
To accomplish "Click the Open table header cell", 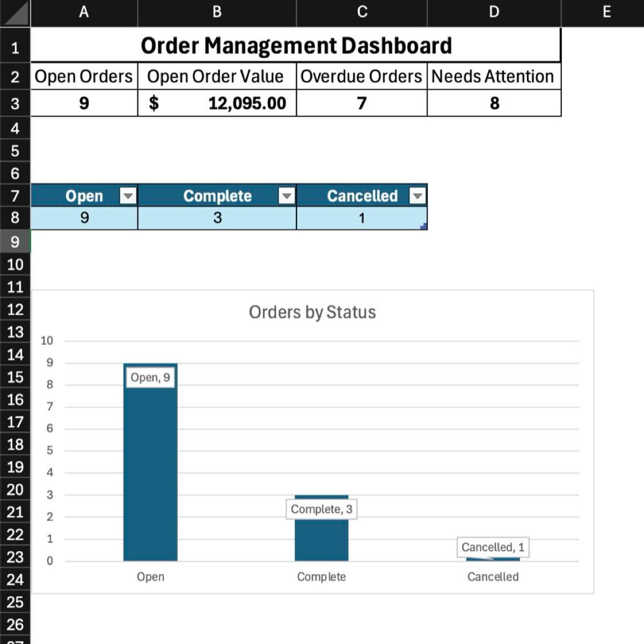I will (84, 196).
